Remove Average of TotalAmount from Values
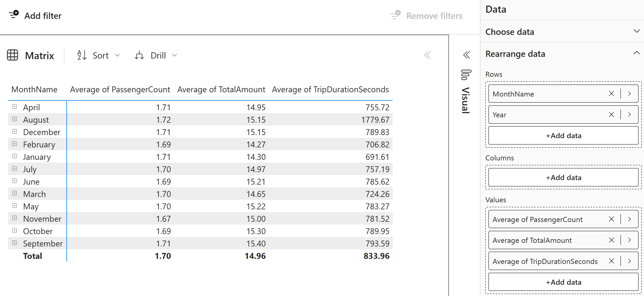This screenshot has width=644, height=296. coord(611,240)
